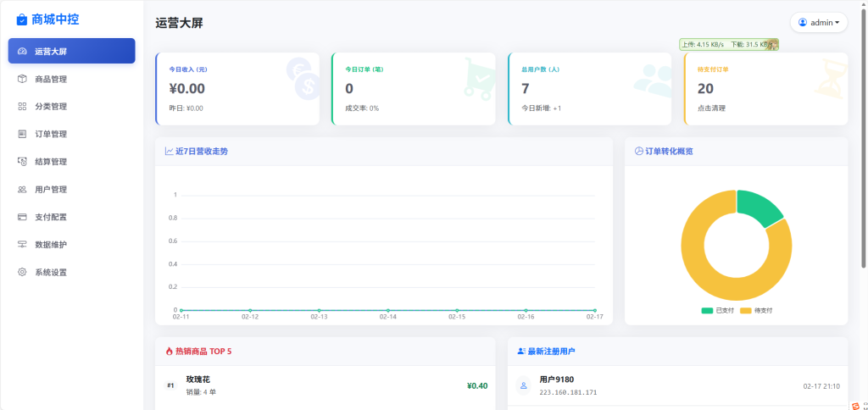Open the 运营大屏 dashboard menu item
Image resolution: width=868 pixels, height=410 pixels.
point(72,51)
